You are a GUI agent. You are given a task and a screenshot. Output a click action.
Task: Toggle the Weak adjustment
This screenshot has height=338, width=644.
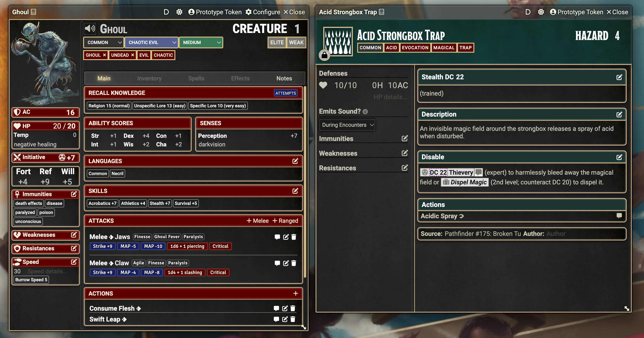[296, 42]
